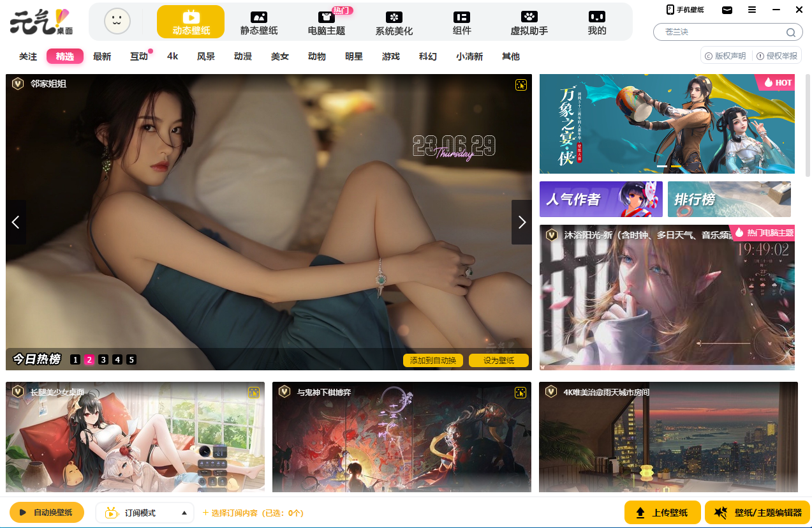This screenshot has width=812, height=528.
Task: Click the interactive badge on 邻家姐姐 wallpaper
Action: pos(521,85)
